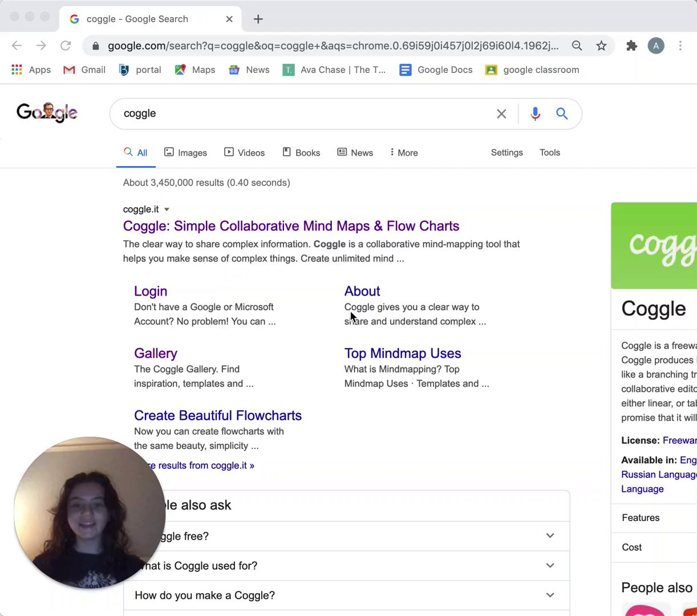Open the Login sitelink
The width and height of the screenshot is (697, 616).
click(x=151, y=291)
